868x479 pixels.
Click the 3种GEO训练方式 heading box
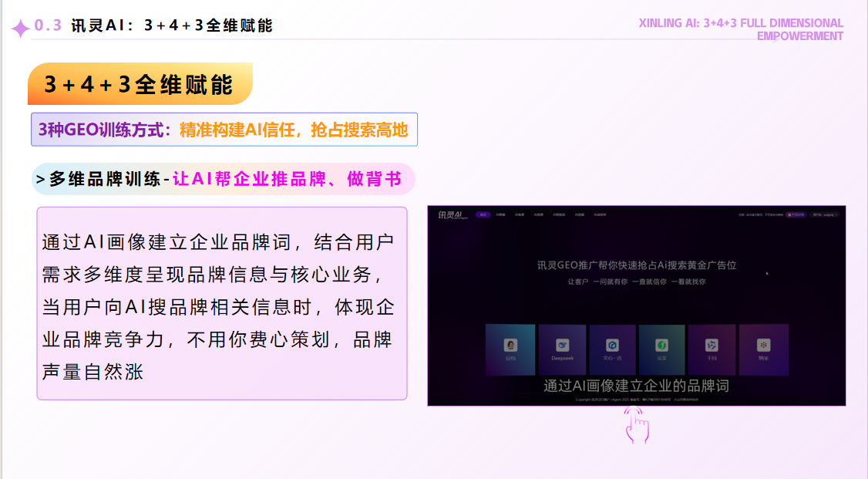point(224,130)
